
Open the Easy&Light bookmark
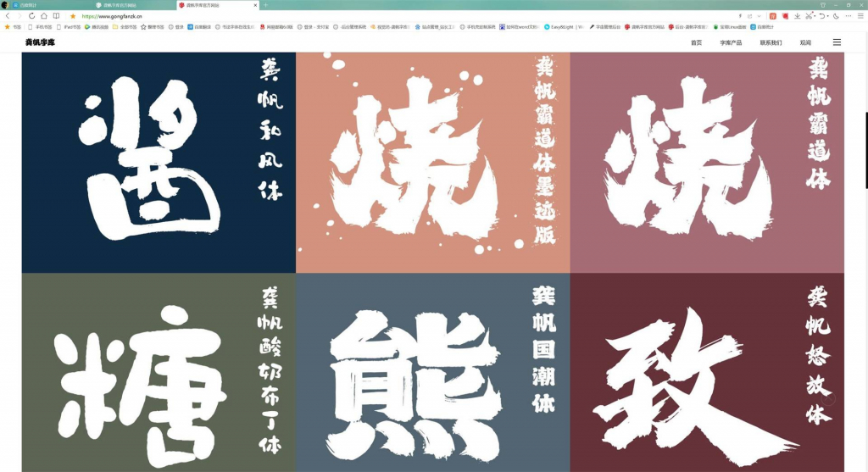[564, 26]
